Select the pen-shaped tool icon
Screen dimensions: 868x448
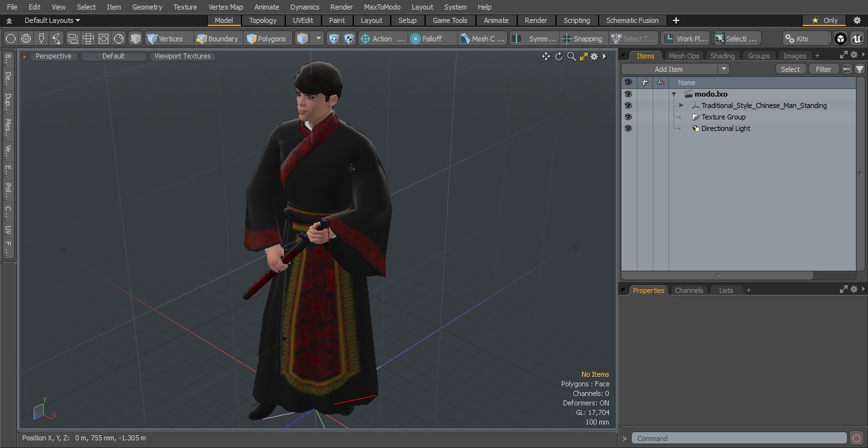click(41, 39)
